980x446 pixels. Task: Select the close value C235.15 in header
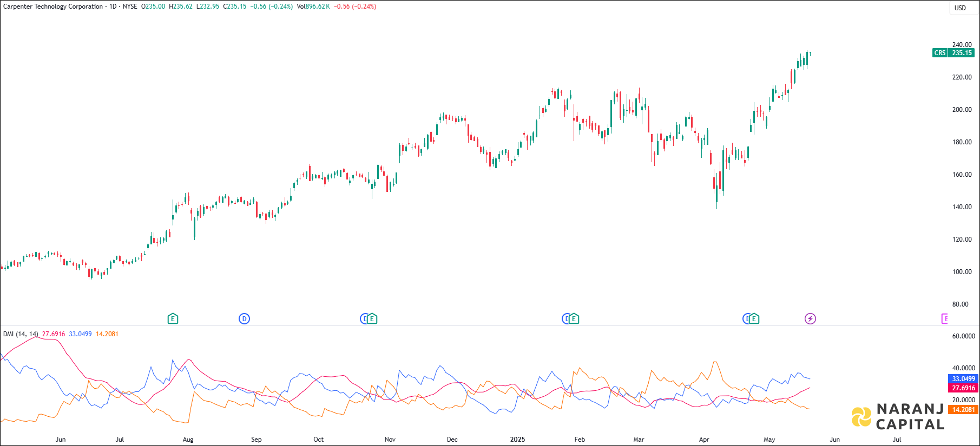(x=235, y=6)
